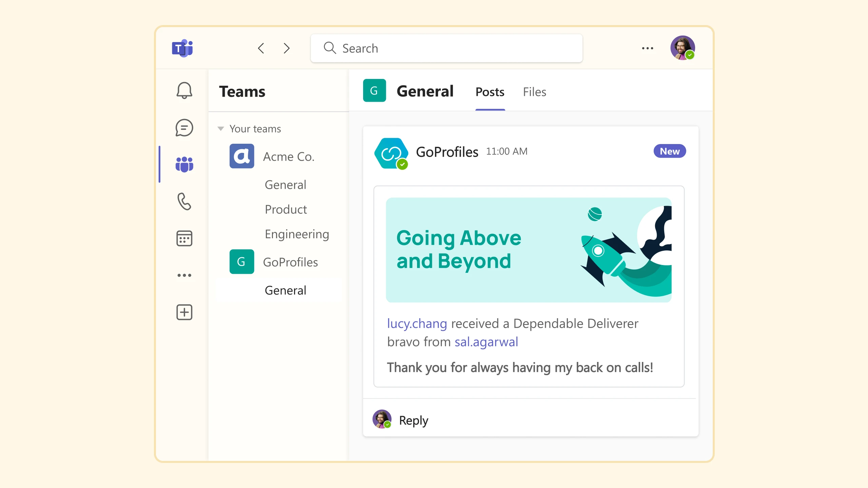Expand the Your teams section
The image size is (868, 488).
click(221, 128)
